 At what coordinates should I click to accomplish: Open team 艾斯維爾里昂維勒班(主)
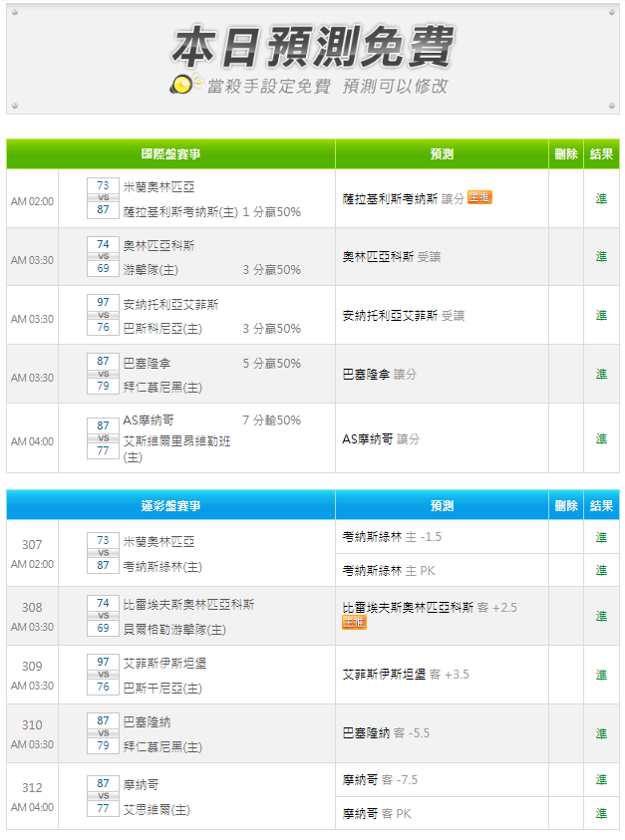(176, 449)
